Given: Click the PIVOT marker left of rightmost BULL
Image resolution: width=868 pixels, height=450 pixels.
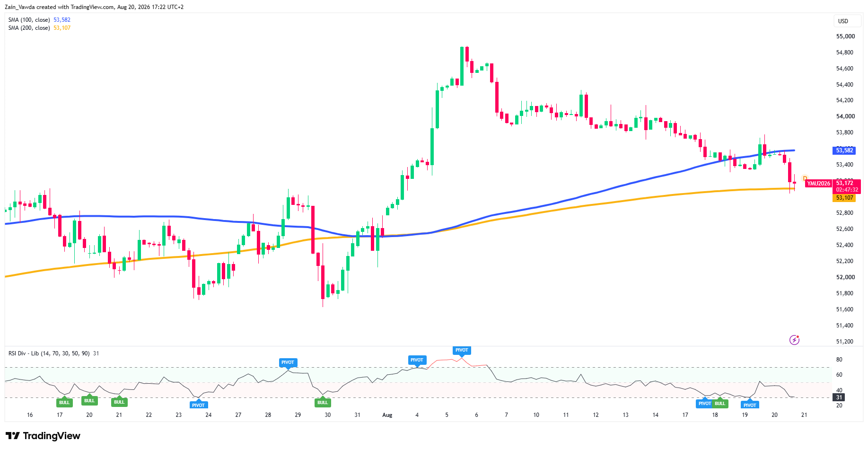Looking at the screenshot, I should click(705, 404).
